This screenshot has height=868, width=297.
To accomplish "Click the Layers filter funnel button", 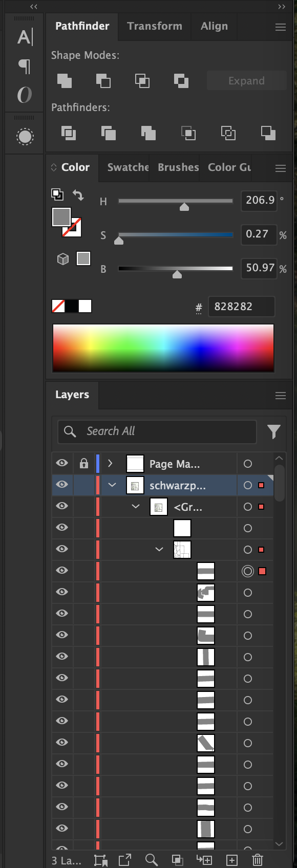I will point(274,432).
